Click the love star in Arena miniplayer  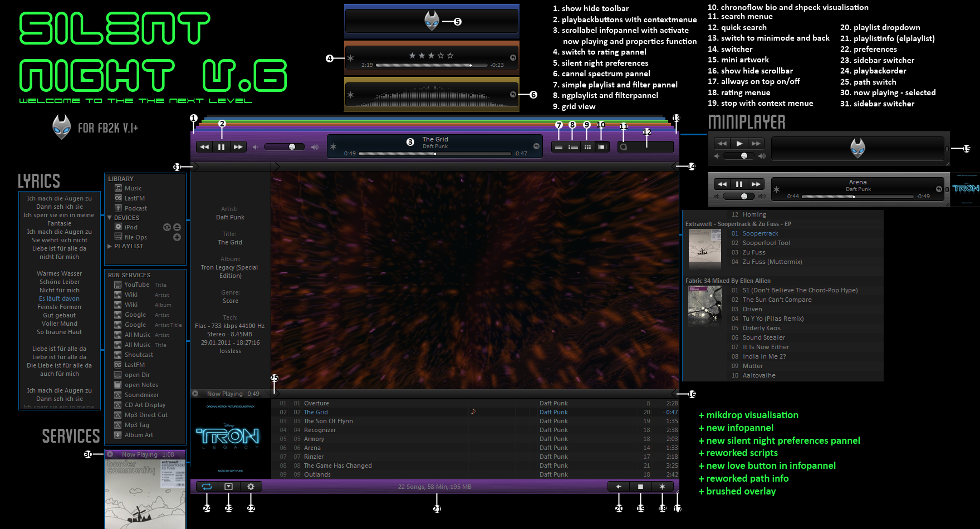point(776,189)
